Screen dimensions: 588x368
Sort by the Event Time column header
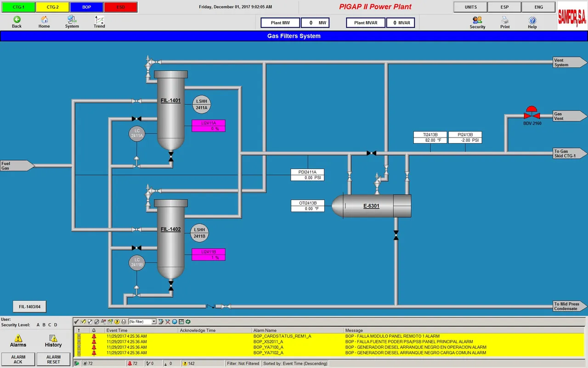click(x=141, y=330)
